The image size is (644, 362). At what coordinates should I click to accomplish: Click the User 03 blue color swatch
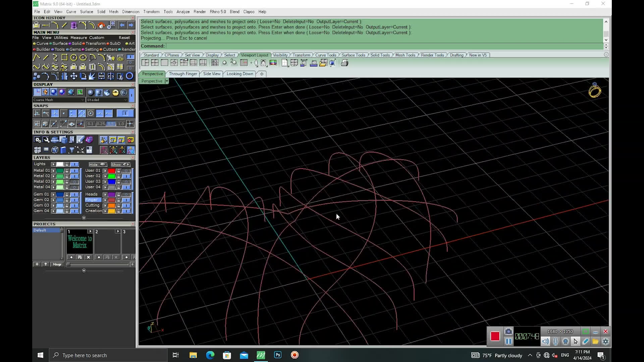pos(111,182)
